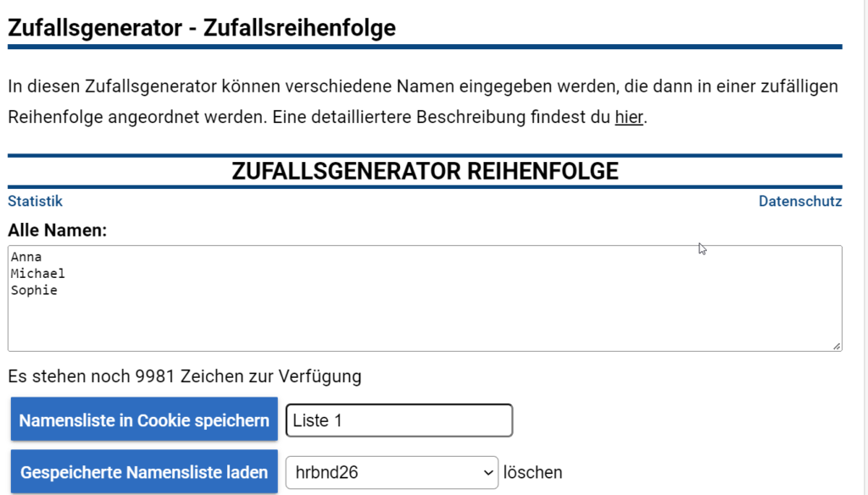Open the Statistik link
This screenshot has width=868, height=495.
35,202
